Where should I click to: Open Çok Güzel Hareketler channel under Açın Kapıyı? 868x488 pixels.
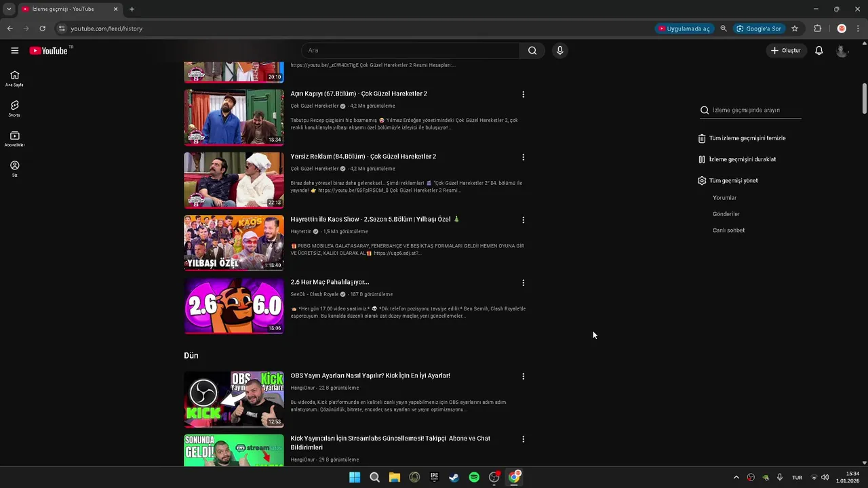[x=315, y=106]
